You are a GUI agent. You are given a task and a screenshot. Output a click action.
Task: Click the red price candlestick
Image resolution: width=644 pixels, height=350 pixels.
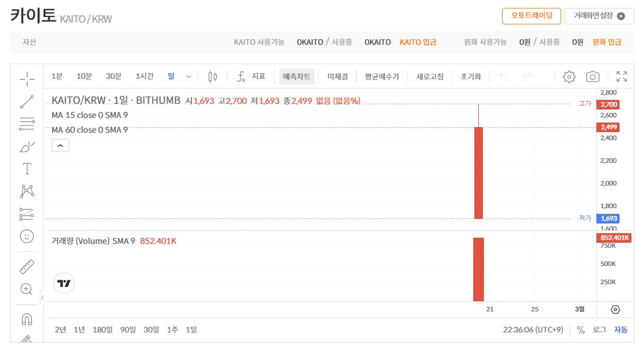click(x=478, y=173)
